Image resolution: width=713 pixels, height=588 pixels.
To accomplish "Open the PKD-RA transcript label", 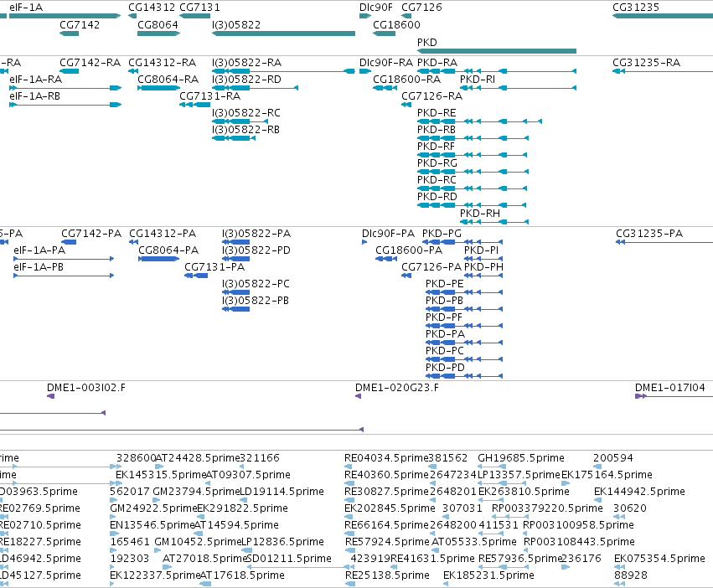I will [437, 63].
